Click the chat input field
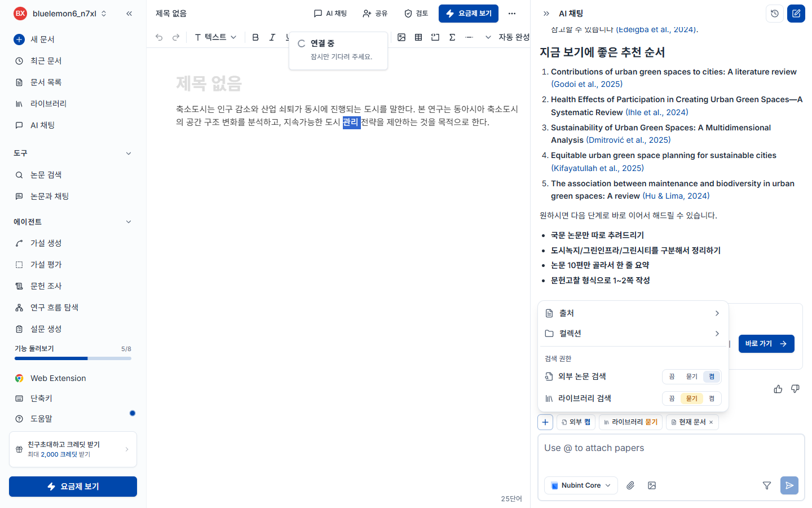This screenshot has width=812, height=508. 671,448
